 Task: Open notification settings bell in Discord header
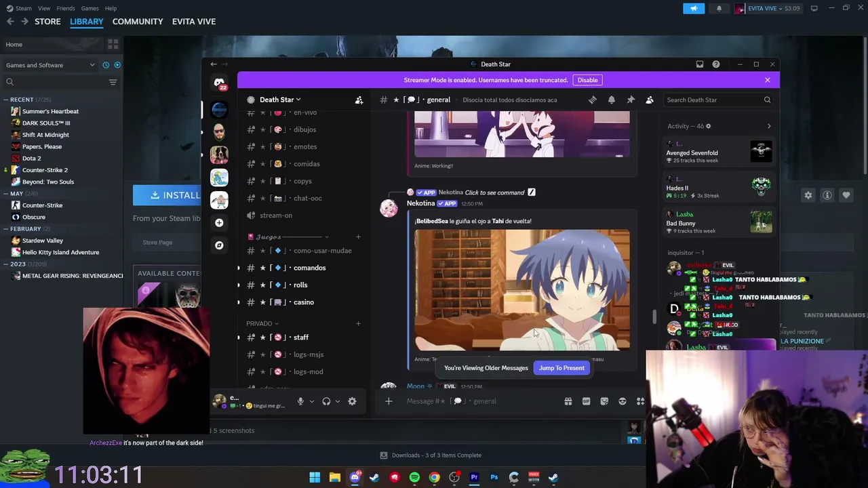pos(612,100)
